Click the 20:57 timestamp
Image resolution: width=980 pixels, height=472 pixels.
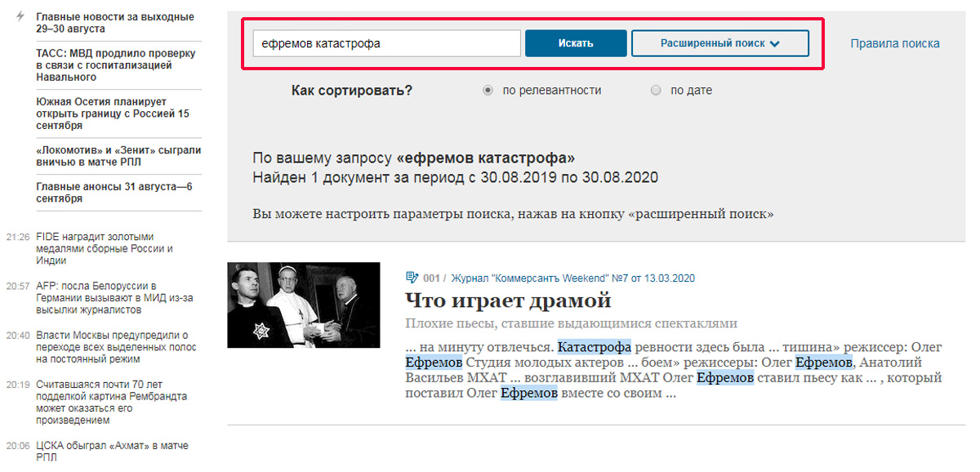[x=18, y=286]
